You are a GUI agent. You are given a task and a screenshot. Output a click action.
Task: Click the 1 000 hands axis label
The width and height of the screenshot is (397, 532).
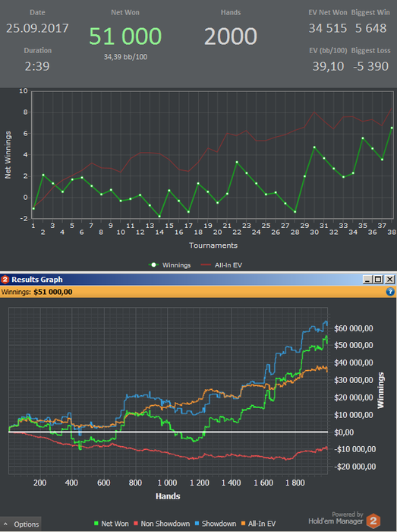point(167,483)
